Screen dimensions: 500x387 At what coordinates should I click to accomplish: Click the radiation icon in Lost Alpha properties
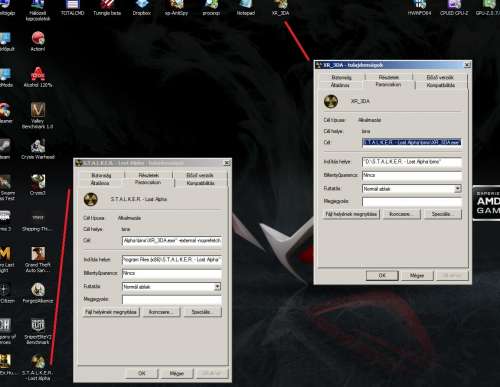tap(90, 199)
